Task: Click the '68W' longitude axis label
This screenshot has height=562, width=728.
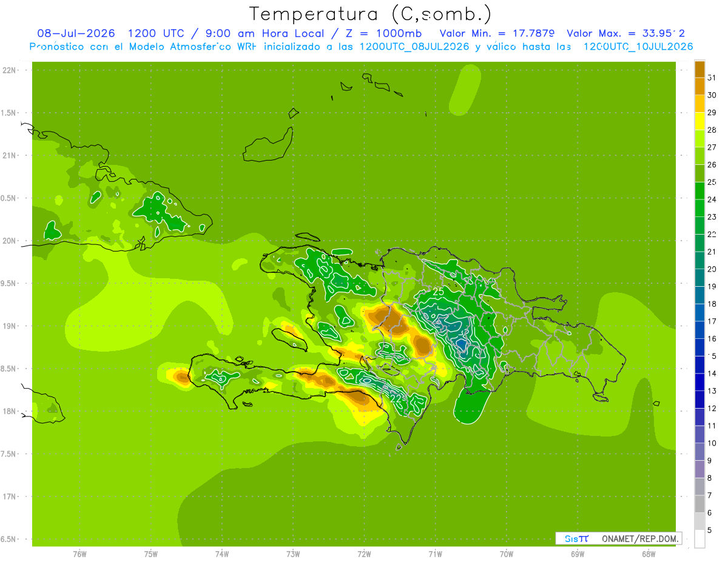Action: (649, 554)
